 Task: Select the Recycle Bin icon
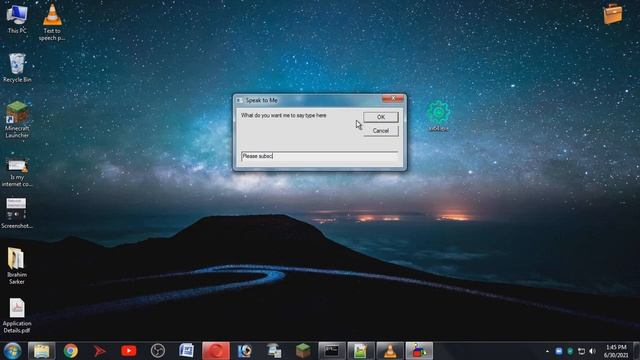[x=17, y=68]
